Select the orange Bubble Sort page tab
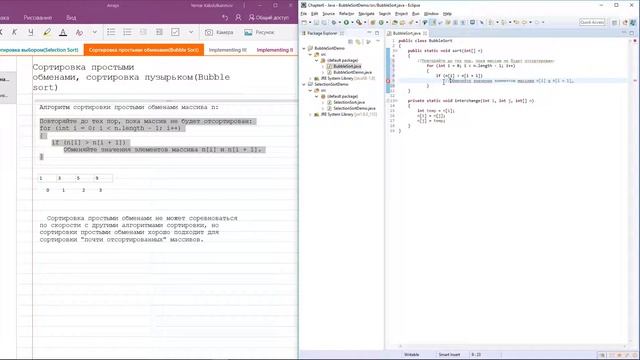 [144, 50]
